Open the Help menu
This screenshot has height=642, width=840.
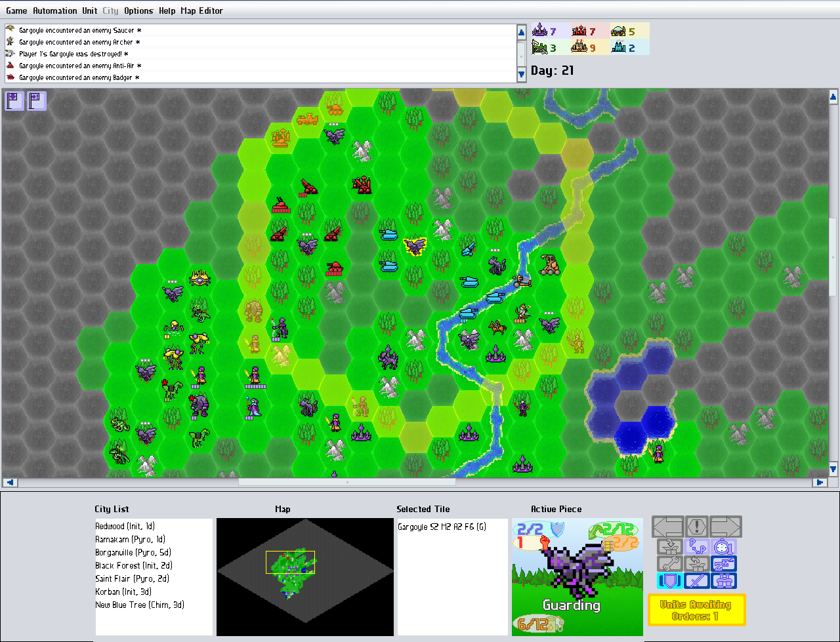click(167, 10)
